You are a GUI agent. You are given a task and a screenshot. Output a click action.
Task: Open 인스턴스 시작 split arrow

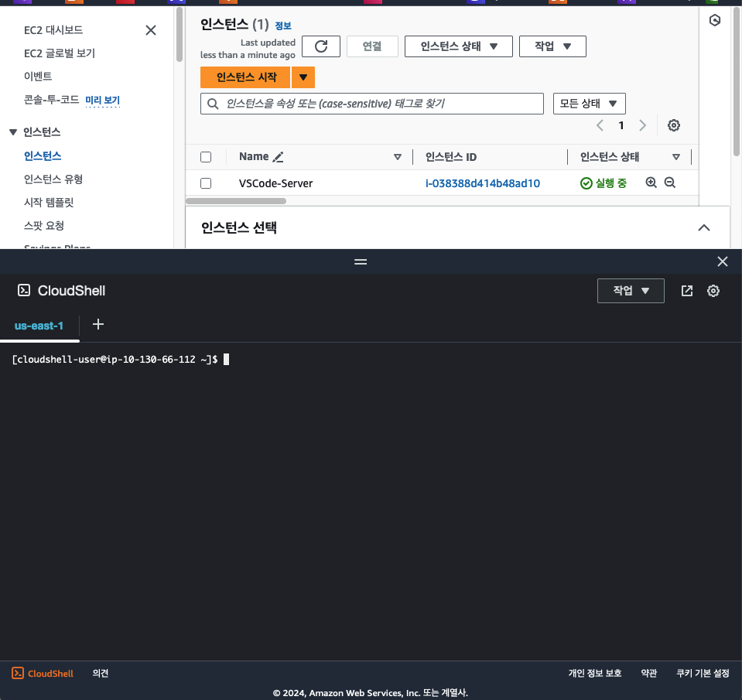pyautogui.click(x=303, y=77)
